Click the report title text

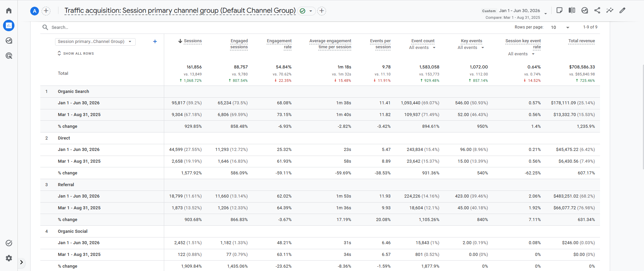point(180,11)
